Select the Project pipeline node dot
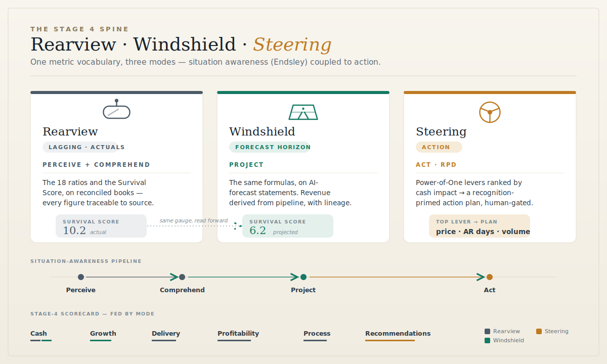The height and width of the screenshot is (364, 607). click(303, 277)
